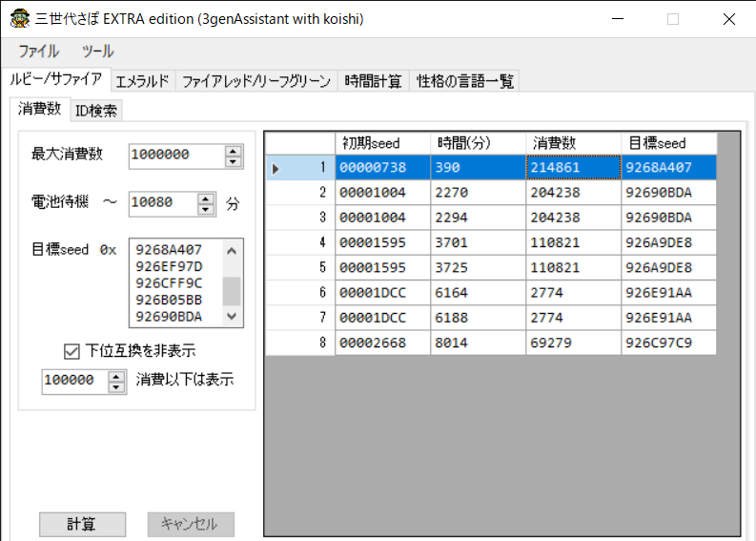Switch to the ルビー/サファイア tab
The width and height of the screenshot is (756, 541).
[x=56, y=79]
